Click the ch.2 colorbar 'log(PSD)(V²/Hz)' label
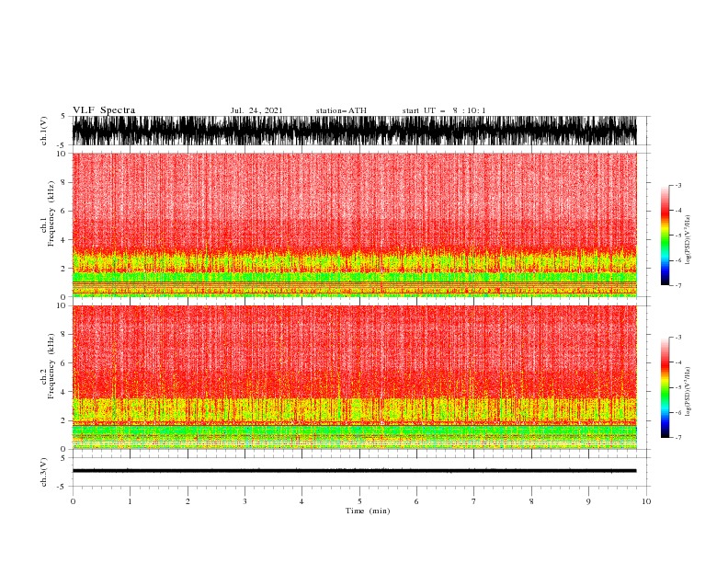The height and width of the screenshot is (563, 728). (x=688, y=392)
